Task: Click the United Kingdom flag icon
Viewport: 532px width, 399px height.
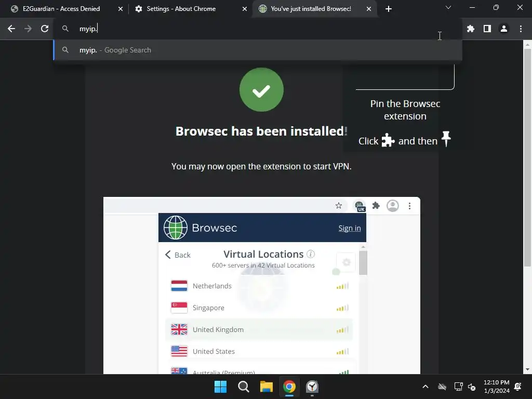Action: click(x=179, y=329)
